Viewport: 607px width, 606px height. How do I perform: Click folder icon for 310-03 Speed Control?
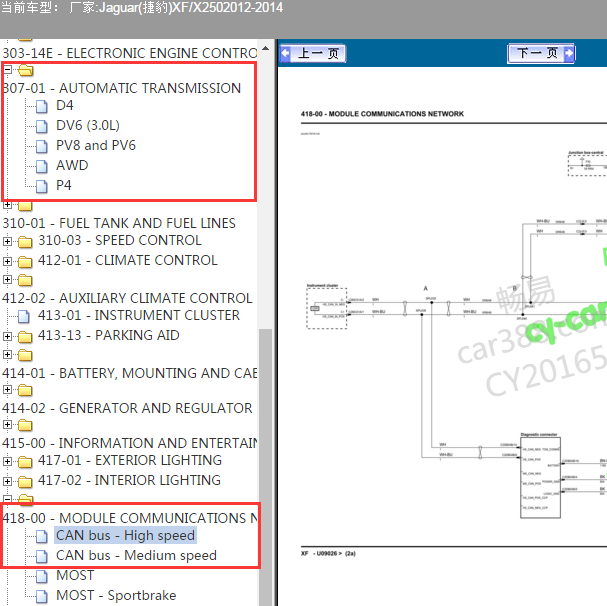pyautogui.click(x=25, y=242)
